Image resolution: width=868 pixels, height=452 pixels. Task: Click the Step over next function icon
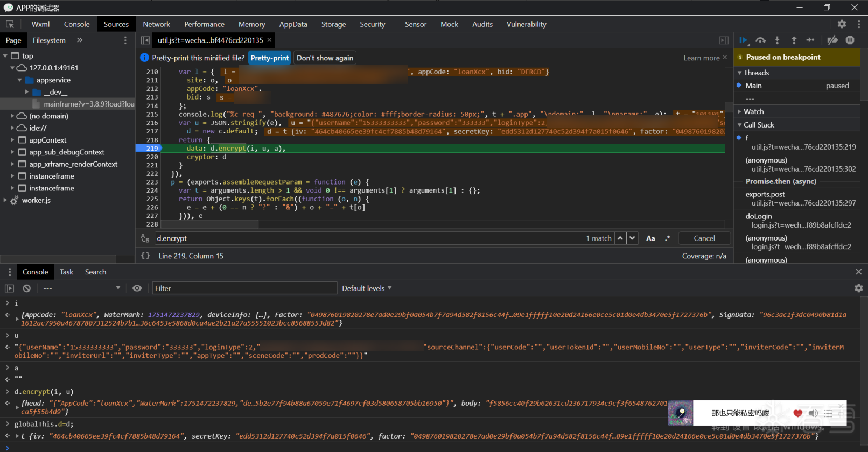(x=760, y=40)
